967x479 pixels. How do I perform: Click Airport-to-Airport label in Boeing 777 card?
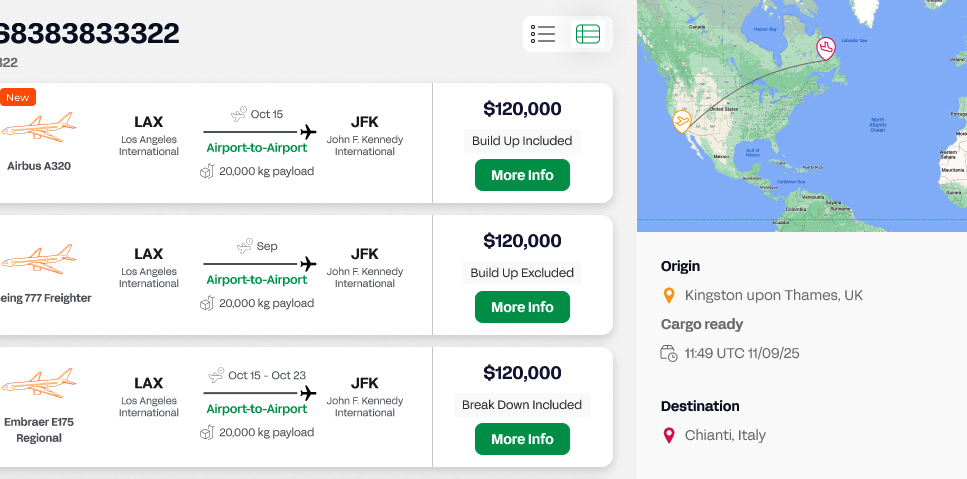(x=257, y=280)
